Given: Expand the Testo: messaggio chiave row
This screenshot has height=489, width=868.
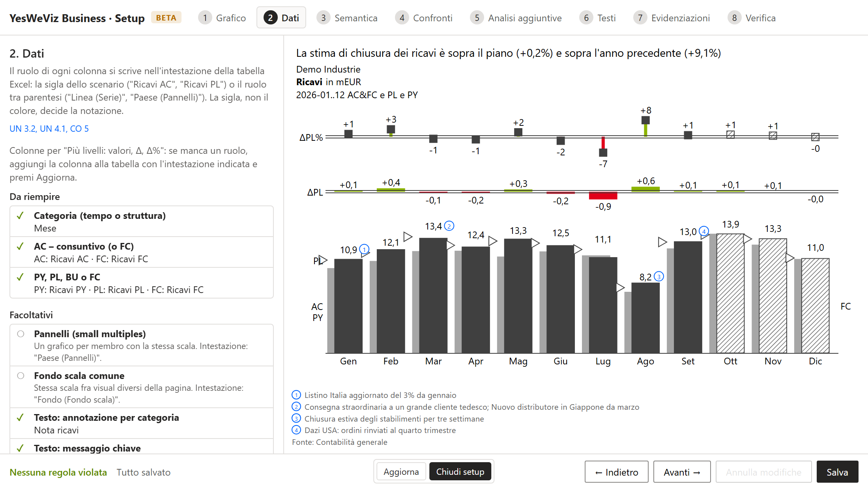Looking at the screenshot, I should coord(142,447).
